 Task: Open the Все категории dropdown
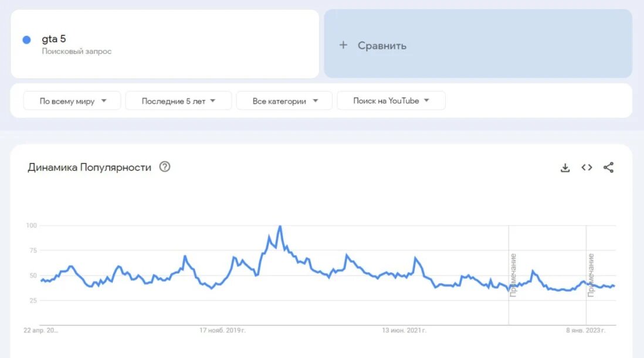(x=284, y=101)
